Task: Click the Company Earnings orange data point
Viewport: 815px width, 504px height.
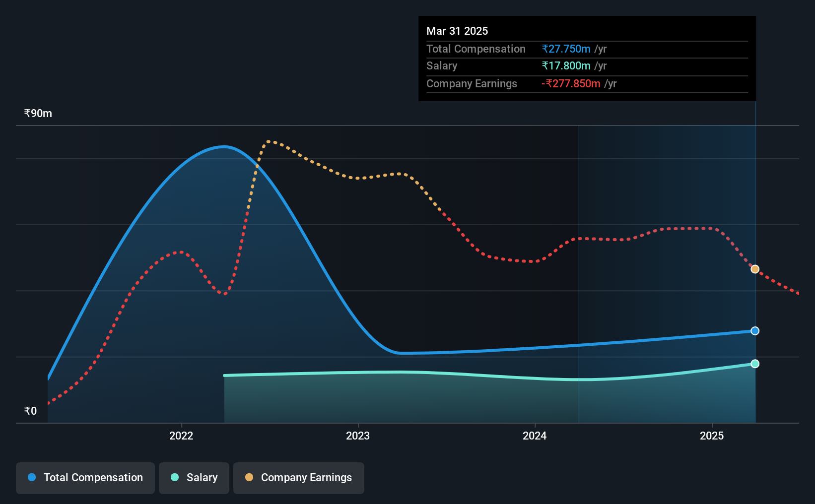Action: coord(754,269)
